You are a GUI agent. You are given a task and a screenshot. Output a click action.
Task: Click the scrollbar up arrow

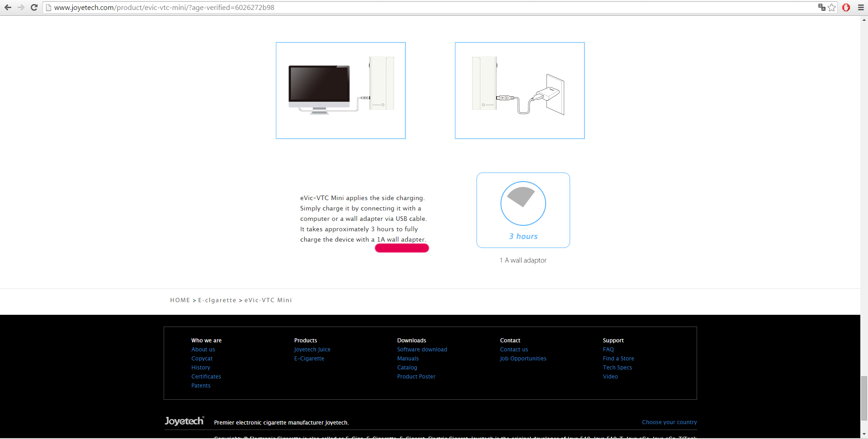(864, 20)
